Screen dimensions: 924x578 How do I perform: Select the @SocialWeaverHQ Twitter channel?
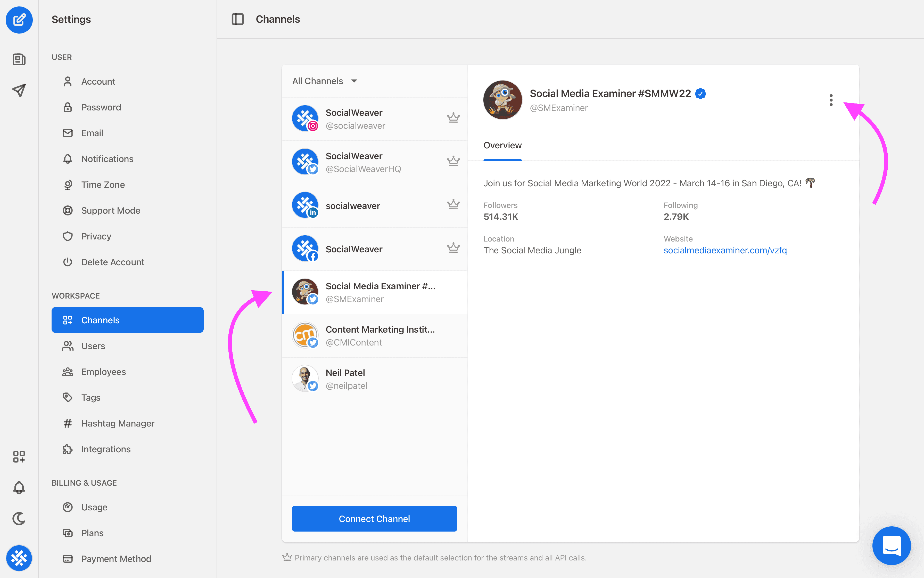[x=375, y=163]
